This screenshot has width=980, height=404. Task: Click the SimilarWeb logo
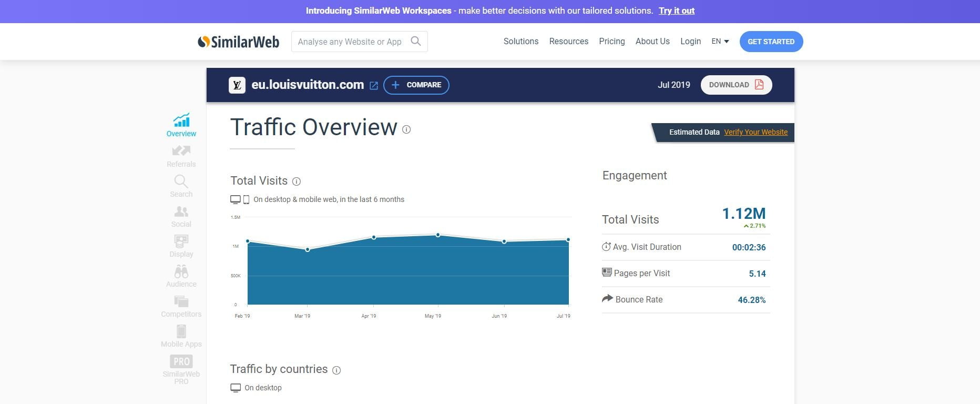(239, 42)
